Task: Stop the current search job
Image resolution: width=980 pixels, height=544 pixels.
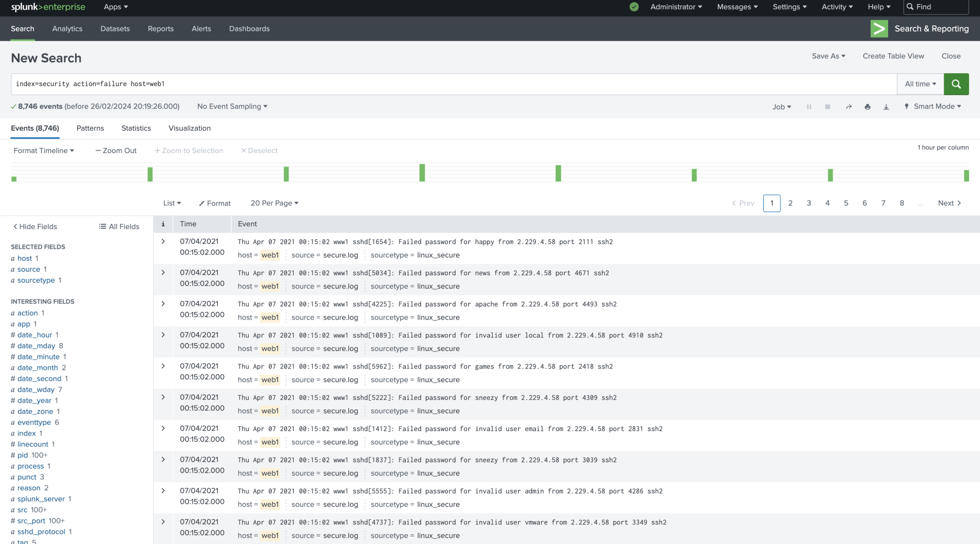Action: (x=827, y=107)
